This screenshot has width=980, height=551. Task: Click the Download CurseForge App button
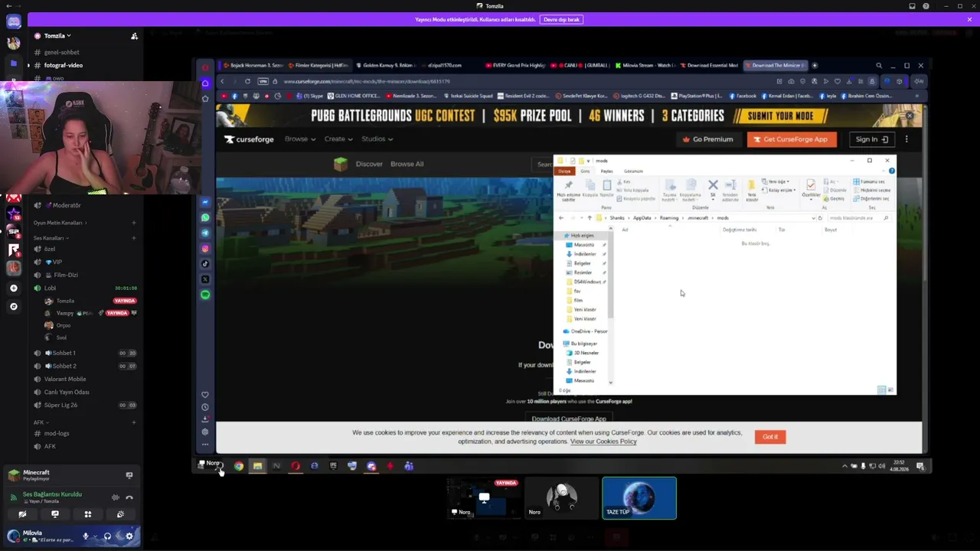(x=569, y=419)
